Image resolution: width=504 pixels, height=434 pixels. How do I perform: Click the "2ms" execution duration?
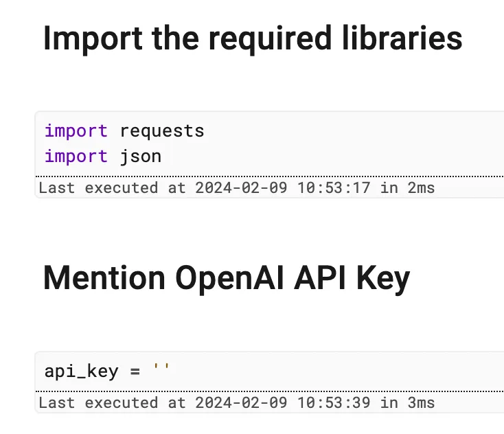point(421,187)
